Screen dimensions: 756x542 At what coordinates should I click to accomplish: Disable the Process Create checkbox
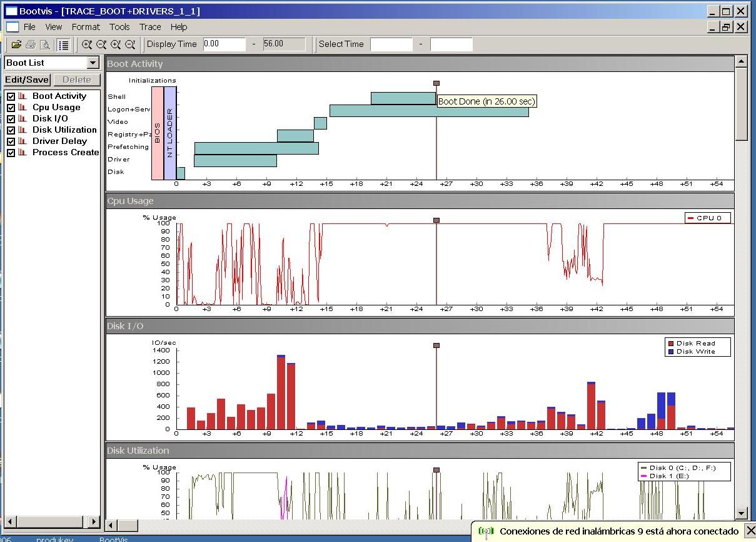point(10,153)
